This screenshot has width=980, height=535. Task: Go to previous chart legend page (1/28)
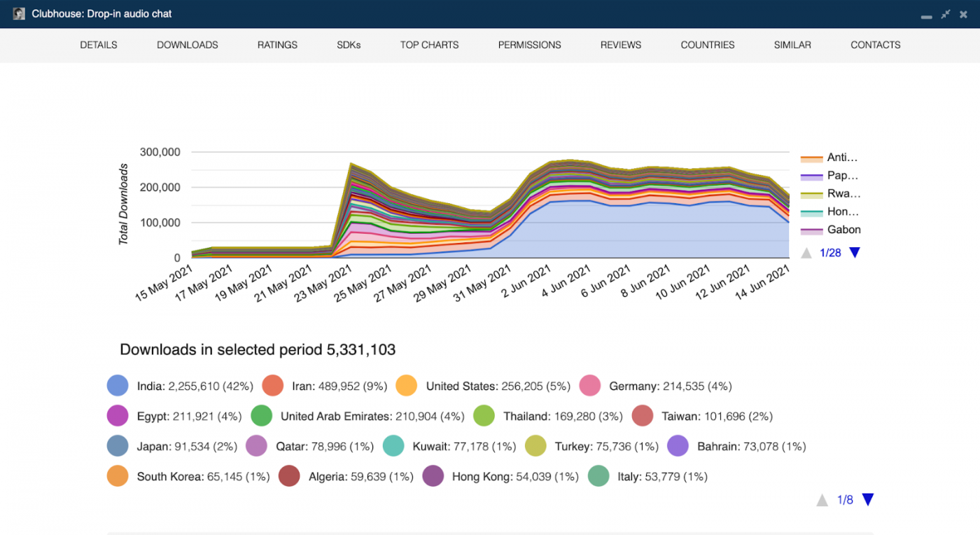click(x=806, y=253)
